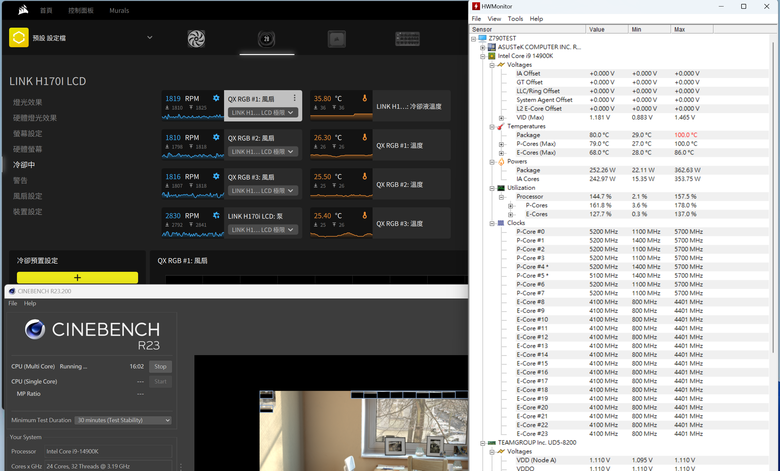Screen dimensions: 780x471
Task: Click the TEAMGROUP memory icon in HWMonitor
Action: pyautogui.click(x=491, y=442)
